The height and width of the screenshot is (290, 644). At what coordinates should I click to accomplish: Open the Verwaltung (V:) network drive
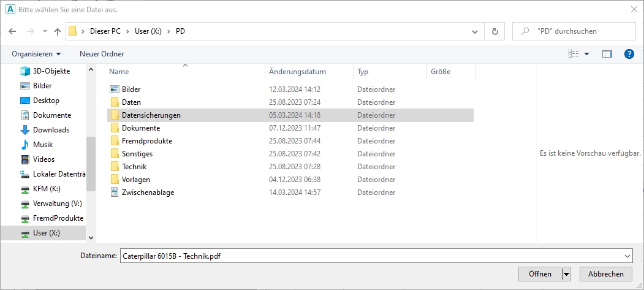(57, 204)
